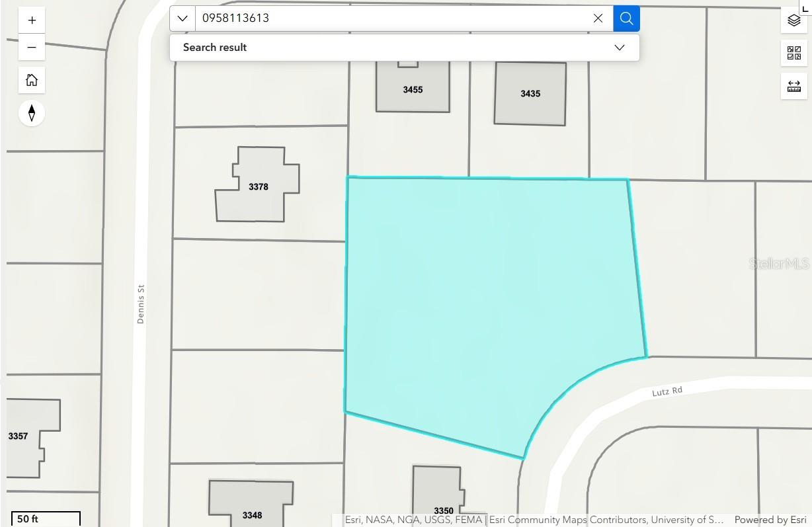Run search with magnifier button
812x527 pixels.
[x=626, y=19]
